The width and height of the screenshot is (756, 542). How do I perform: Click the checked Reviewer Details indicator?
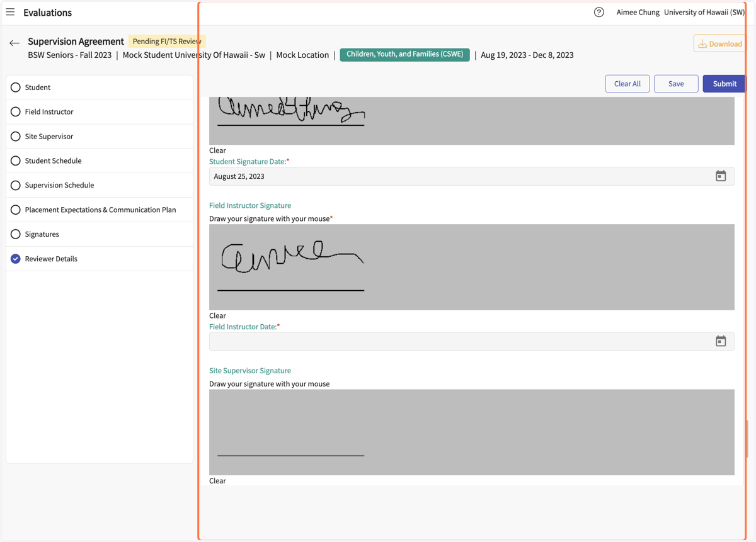coord(16,259)
